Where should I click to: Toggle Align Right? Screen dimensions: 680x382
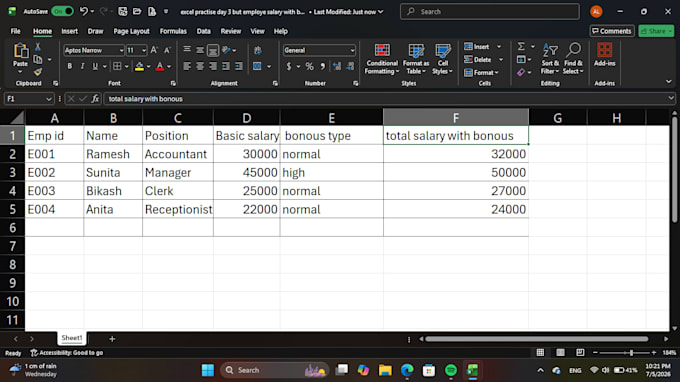coord(213,66)
